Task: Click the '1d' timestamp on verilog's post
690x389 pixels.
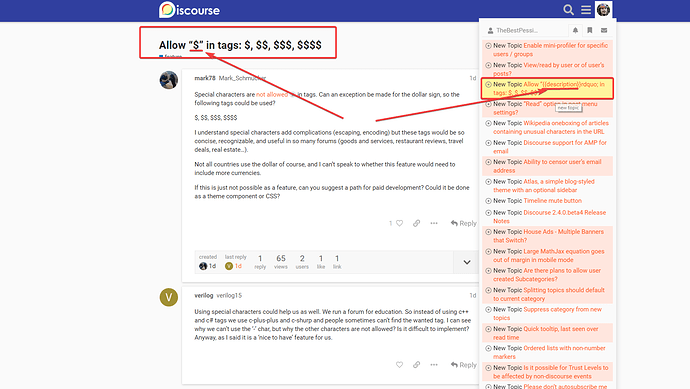Action: coord(473,295)
